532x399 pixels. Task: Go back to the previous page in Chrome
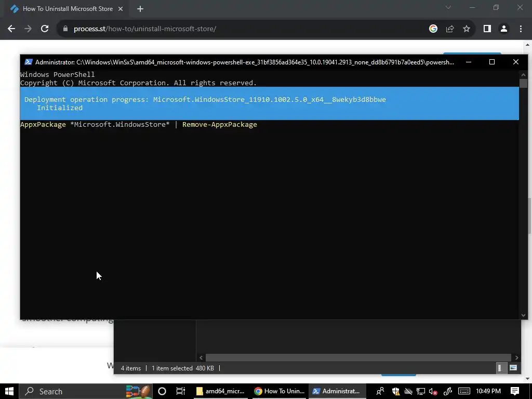point(11,29)
